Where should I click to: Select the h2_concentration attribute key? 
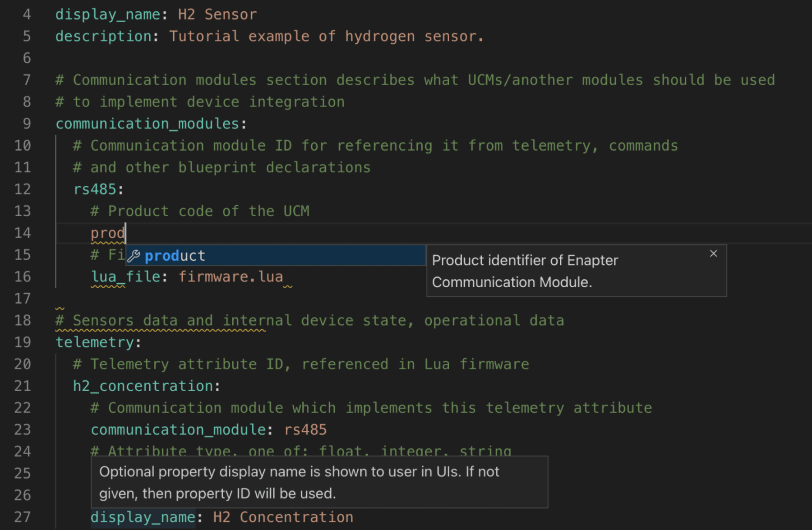coord(143,386)
